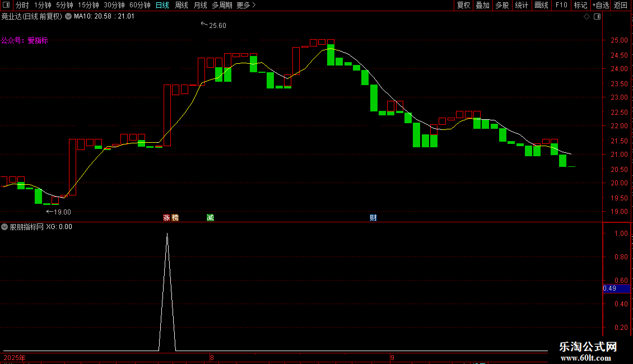Open the 统计 statistics button

522,5
